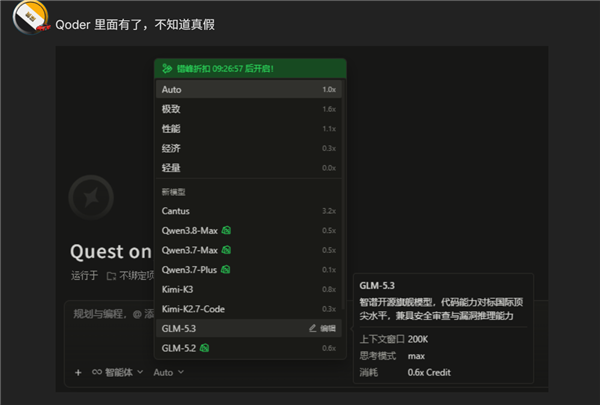Click the 1.0x multiplier on Auto row
This screenshot has width=600, height=405.
point(329,90)
